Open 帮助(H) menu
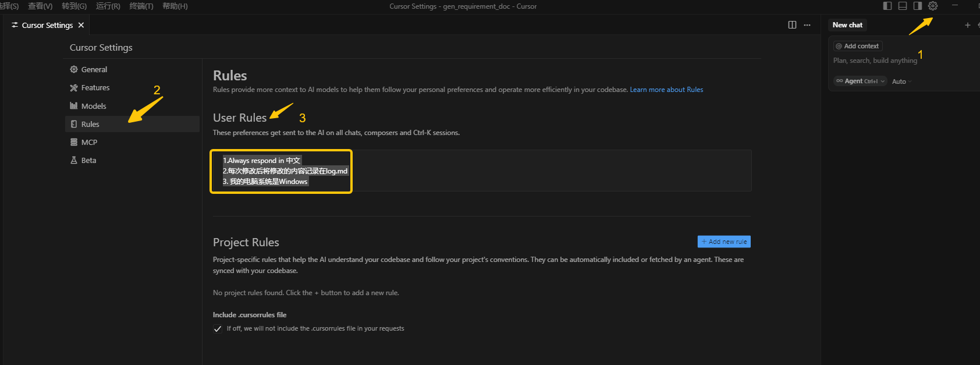 pyautogui.click(x=175, y=6)
